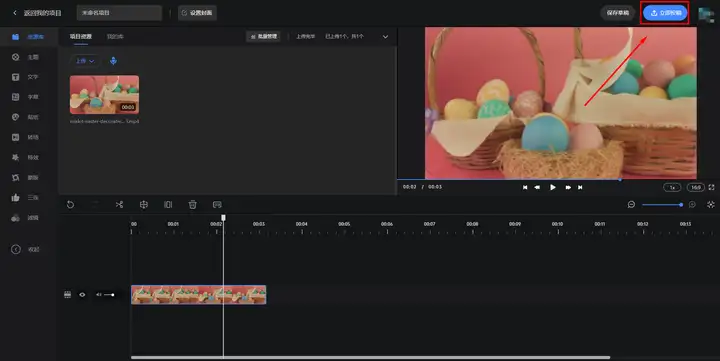Open the text panel with the T icon
The image size is (720, 361).
(16, 77)
